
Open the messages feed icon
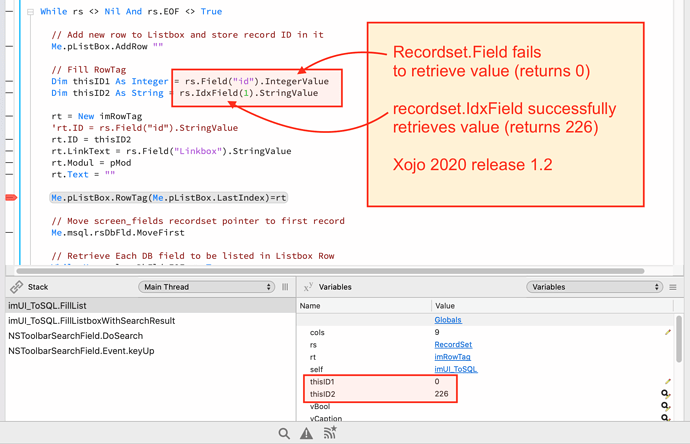pos(330,433)
